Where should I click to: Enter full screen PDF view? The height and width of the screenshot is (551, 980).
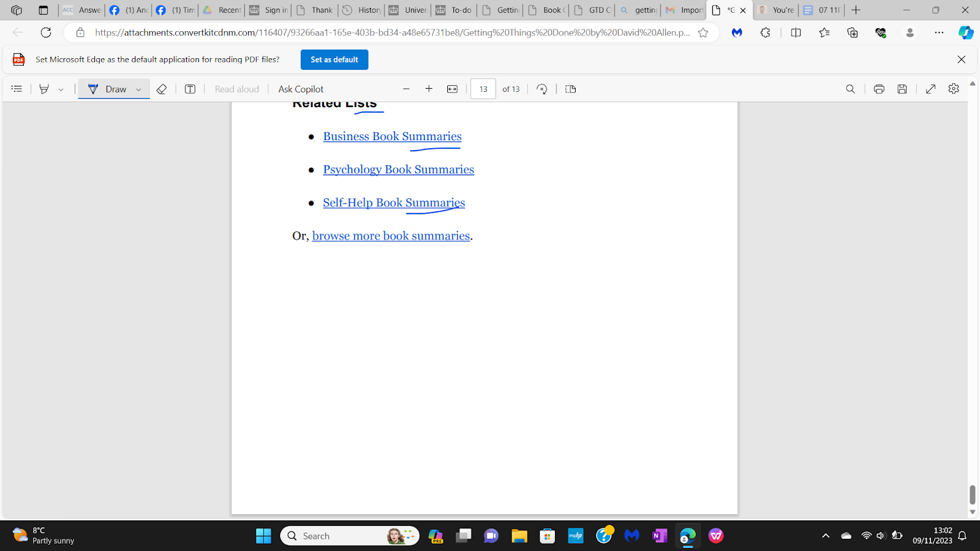(x=930, y=89)
